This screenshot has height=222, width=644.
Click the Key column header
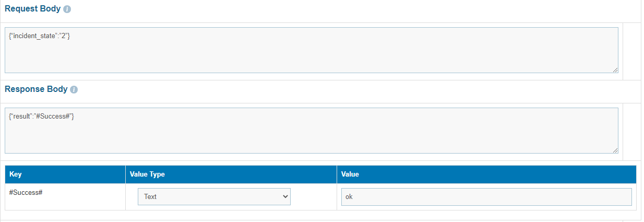[16, 174]
